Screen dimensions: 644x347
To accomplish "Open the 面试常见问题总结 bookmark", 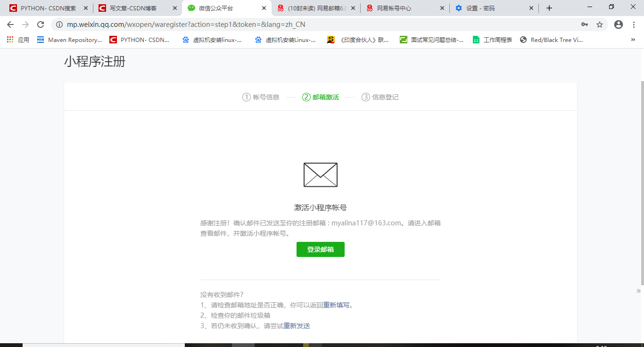I will pos(432,40).
